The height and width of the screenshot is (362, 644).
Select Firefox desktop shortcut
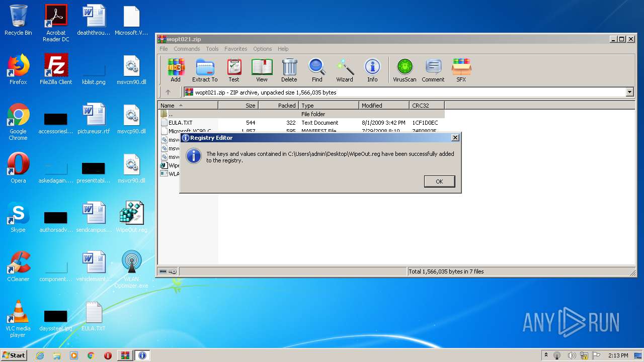pyautogui.click(x=18, y=70)
